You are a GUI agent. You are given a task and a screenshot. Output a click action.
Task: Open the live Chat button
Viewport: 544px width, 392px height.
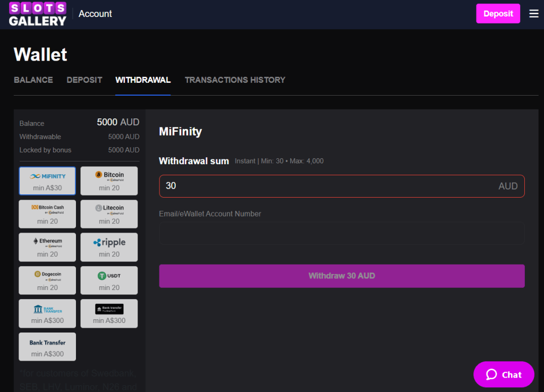pos(504,374)
